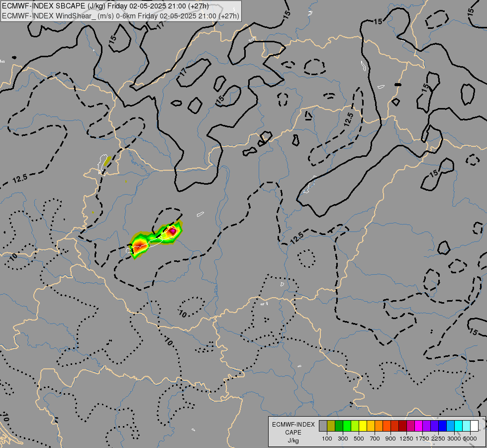Pick the yellow-green legend swatch
The height and width of the screenshot is (448, 487).
(x=355, y=426)
